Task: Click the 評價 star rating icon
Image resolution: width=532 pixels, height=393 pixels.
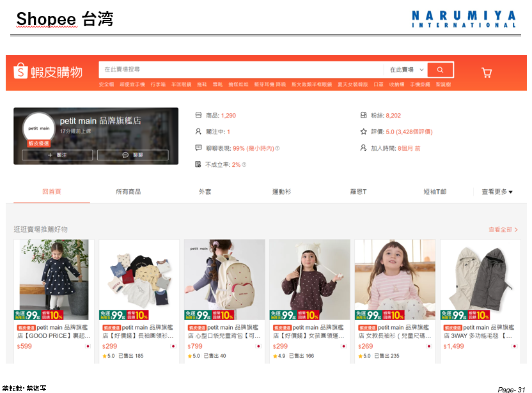Action: 363,132
